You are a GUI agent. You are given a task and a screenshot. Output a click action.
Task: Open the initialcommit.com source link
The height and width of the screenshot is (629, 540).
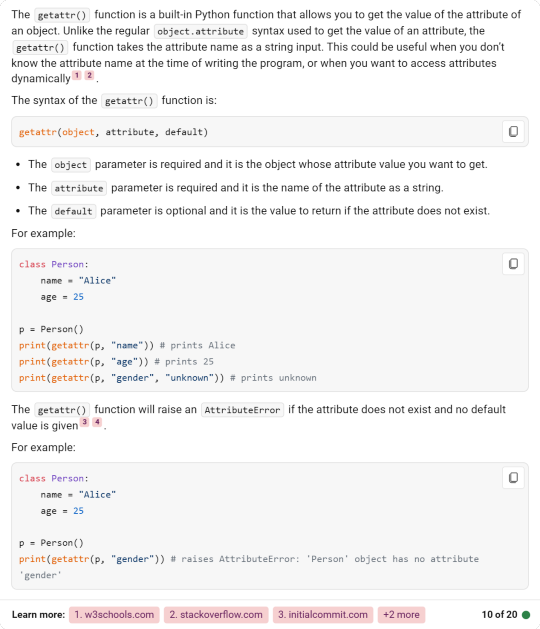point(323,615)
